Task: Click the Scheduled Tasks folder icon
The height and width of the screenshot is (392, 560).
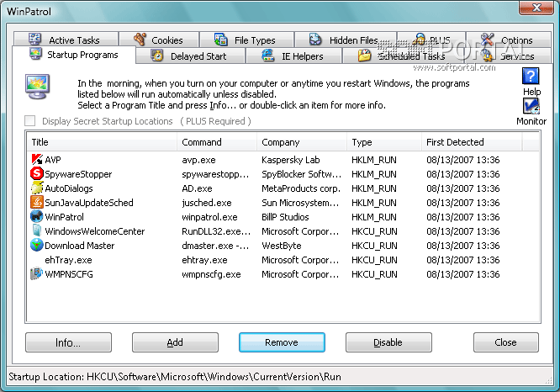Action: click(364, 56)
